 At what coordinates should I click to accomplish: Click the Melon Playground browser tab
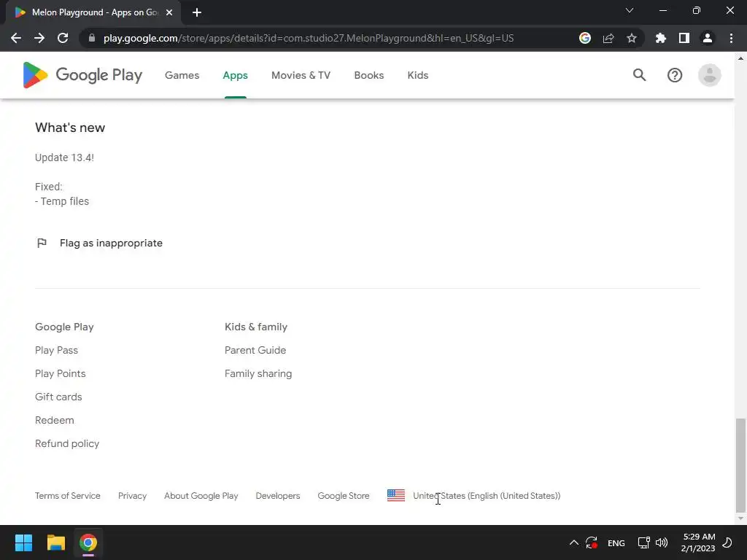pyautogui.click(x=93, y=13)
